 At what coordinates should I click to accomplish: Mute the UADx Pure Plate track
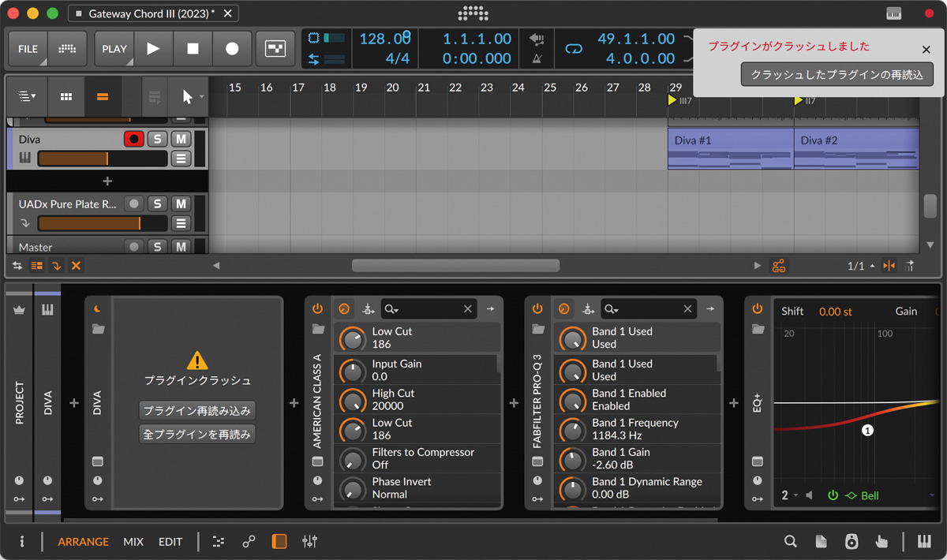pos(182,203)
